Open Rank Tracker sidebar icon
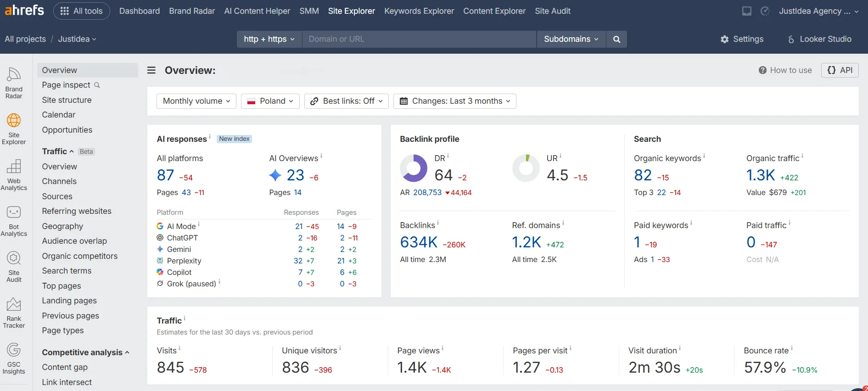 tap(14, 313)
